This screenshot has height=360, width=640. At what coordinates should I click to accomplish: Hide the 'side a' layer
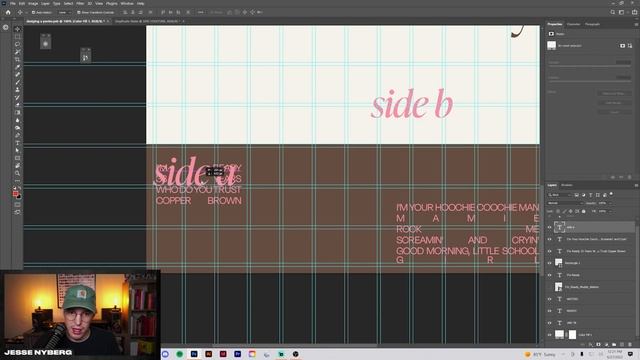549,227
